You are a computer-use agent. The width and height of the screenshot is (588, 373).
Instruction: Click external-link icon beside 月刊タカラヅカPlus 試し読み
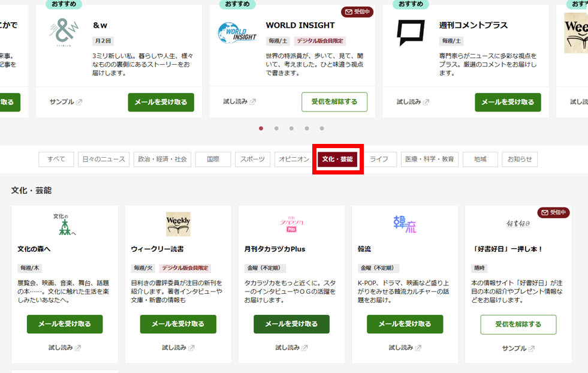coord(304,348)
